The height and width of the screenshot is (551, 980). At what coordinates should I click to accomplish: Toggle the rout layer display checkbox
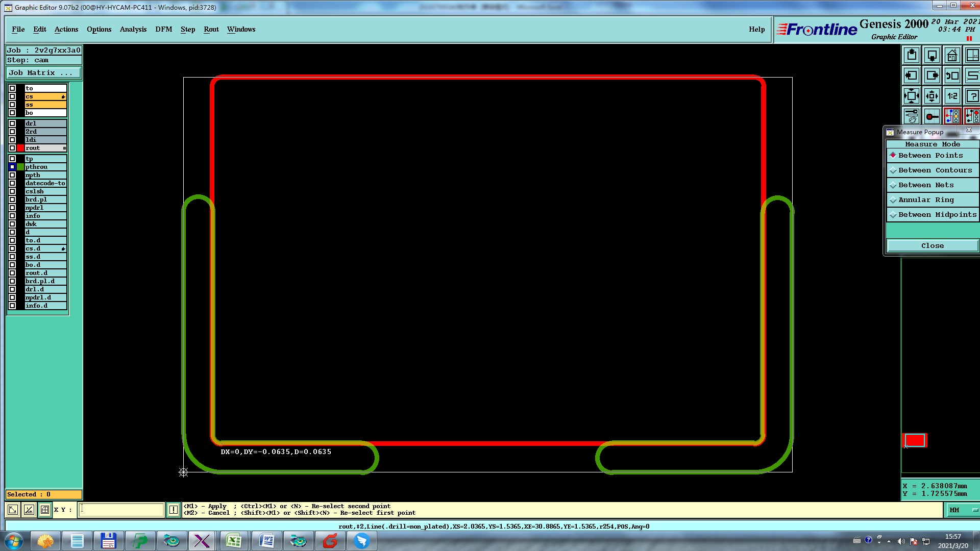(x=12, y=148)
